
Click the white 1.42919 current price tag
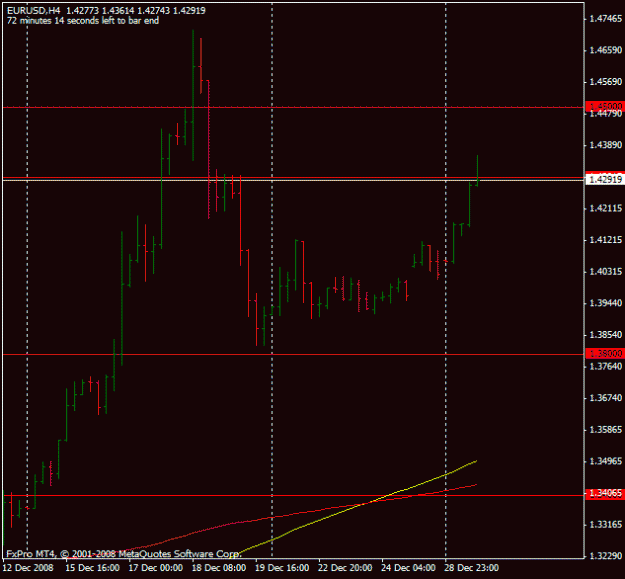[x=605, y=180]
